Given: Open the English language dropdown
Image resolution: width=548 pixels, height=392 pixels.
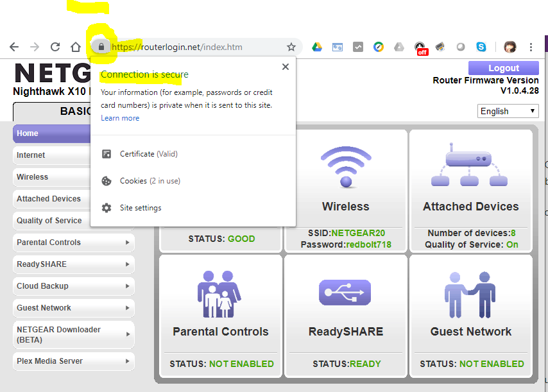Looking at the screenshot, I should pyautogui.click(x=508, y=111).
